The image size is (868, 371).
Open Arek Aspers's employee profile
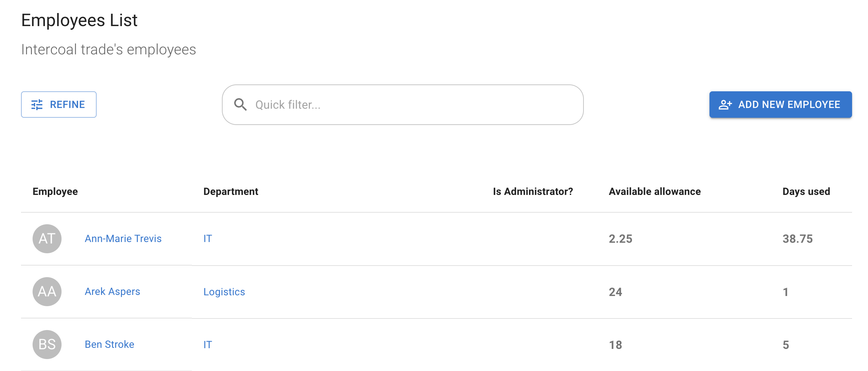click(x=112, y=292)
